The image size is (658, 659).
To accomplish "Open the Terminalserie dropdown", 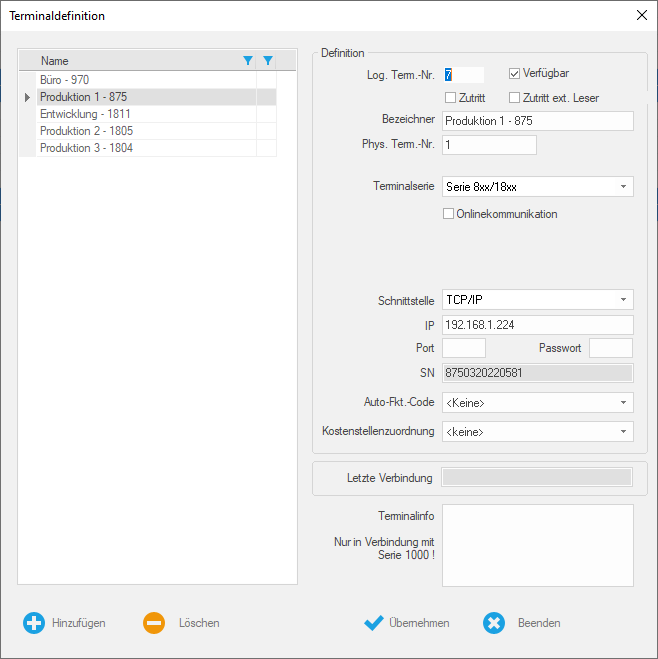I will tap(624, 187).
